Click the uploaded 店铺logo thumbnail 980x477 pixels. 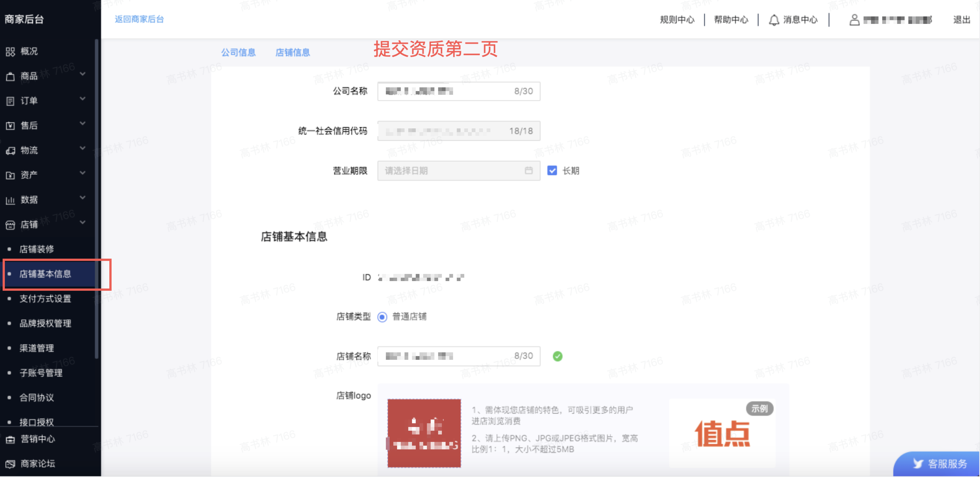tap(424, 433)
